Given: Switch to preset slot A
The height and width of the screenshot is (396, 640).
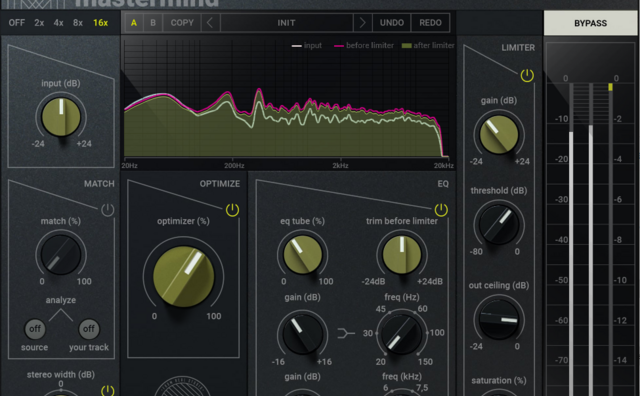Looking at the screenshot, I should (x=133, y=23).
